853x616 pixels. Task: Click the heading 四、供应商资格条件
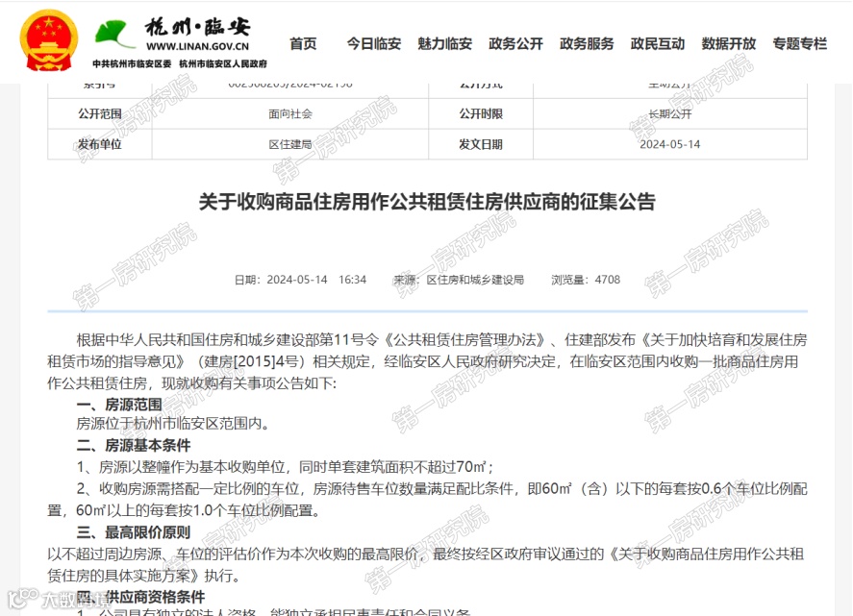click(x=140, y=598)
